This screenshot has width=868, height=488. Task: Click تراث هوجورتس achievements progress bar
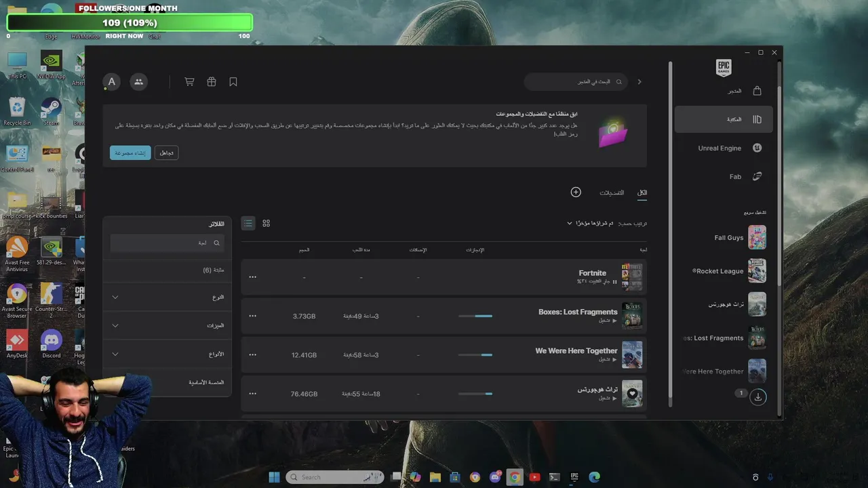pos(475,394)
